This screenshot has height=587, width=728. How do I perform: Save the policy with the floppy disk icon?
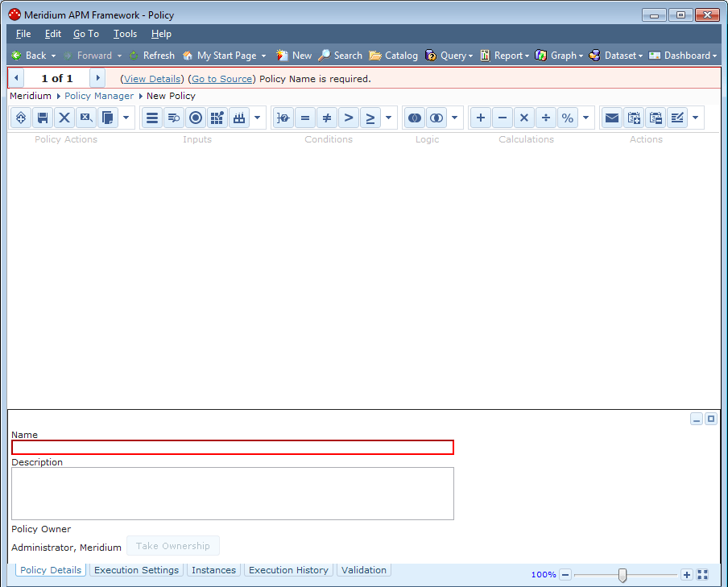click(x=43, y=118)
